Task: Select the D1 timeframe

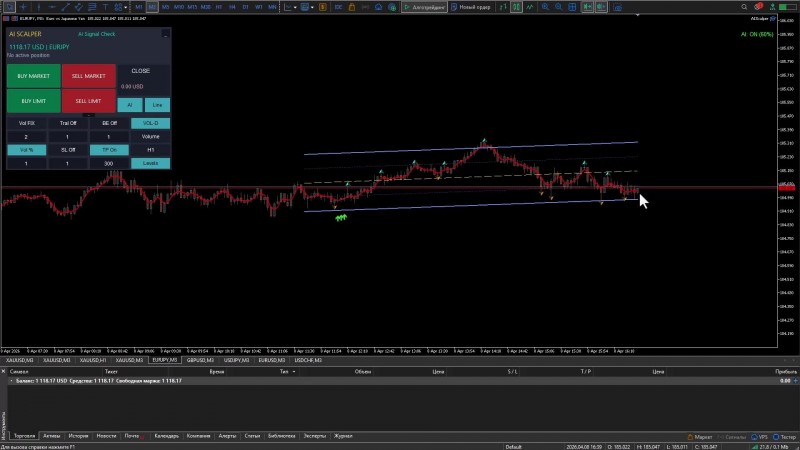Action: click(x=245, y=7)
